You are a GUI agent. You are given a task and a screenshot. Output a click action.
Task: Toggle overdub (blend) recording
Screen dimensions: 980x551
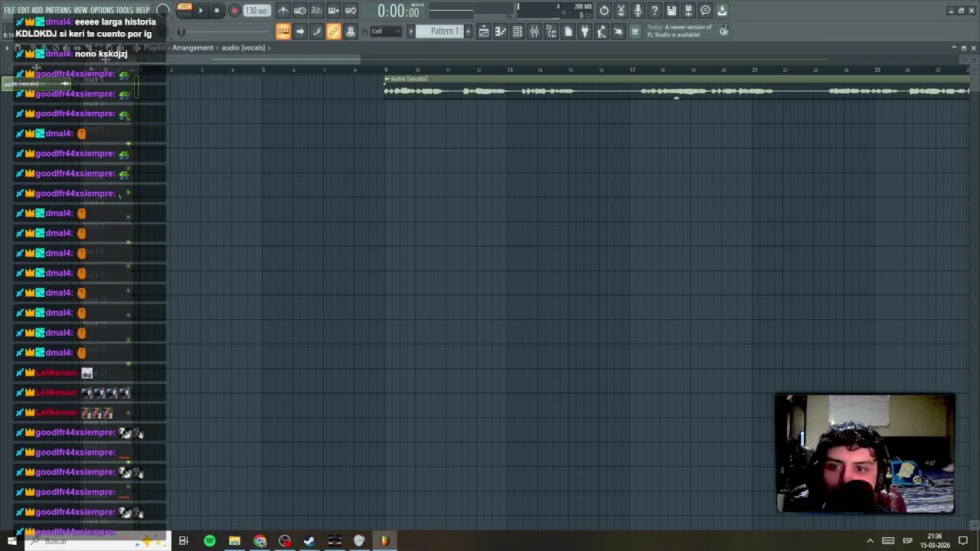click(334, 11)
